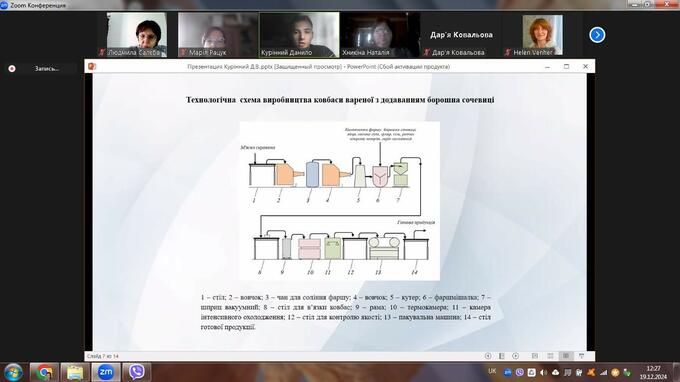Select Helen Vanher's video thumbnail
Screen dimensions: 680x382
click(x=542, y=35)
